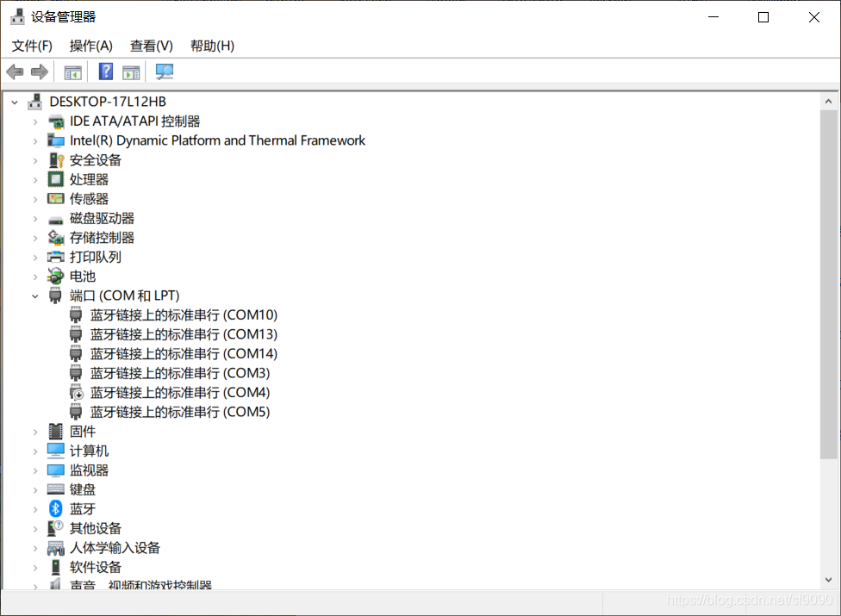841x616 pixels.
Task: Click the show/hide console tree toolbar icon
Action: 72,72
